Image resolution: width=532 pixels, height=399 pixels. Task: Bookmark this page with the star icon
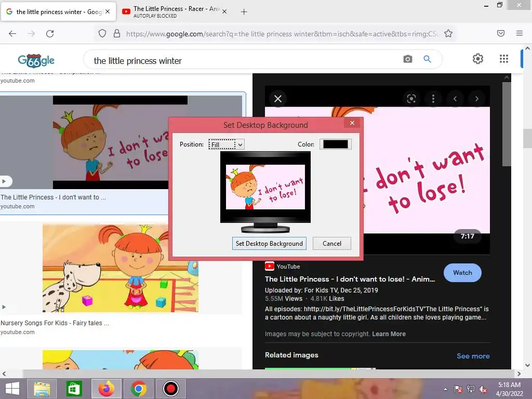pos(448,34)
